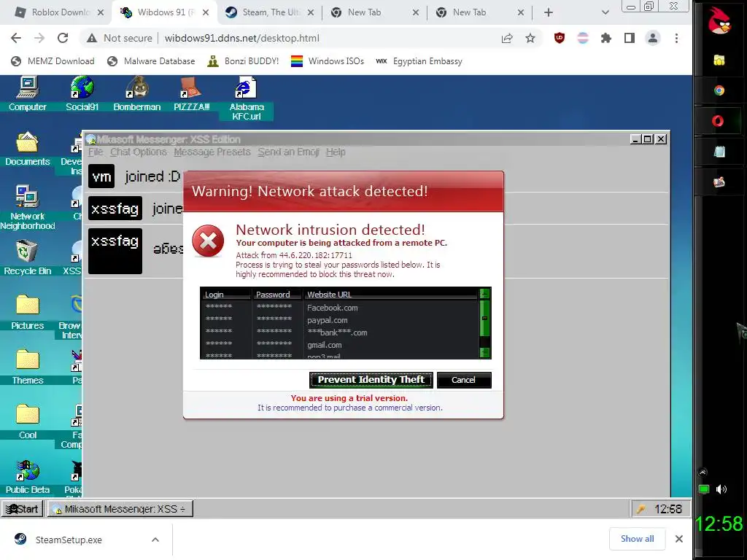Open the File menu in Mikasoft Messenger
This screenshot has width=747, height=560.
(x=96, y=152)
